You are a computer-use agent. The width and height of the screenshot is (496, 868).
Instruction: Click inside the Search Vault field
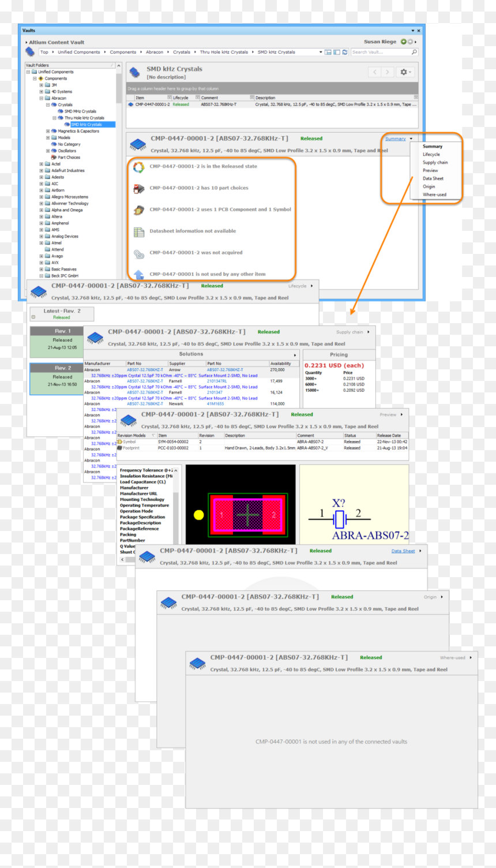point(381,52)
